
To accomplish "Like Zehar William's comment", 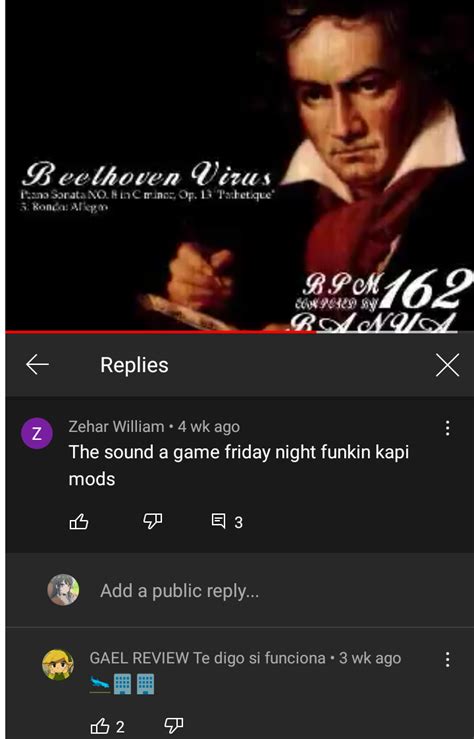I will click(x=79, y=522).
